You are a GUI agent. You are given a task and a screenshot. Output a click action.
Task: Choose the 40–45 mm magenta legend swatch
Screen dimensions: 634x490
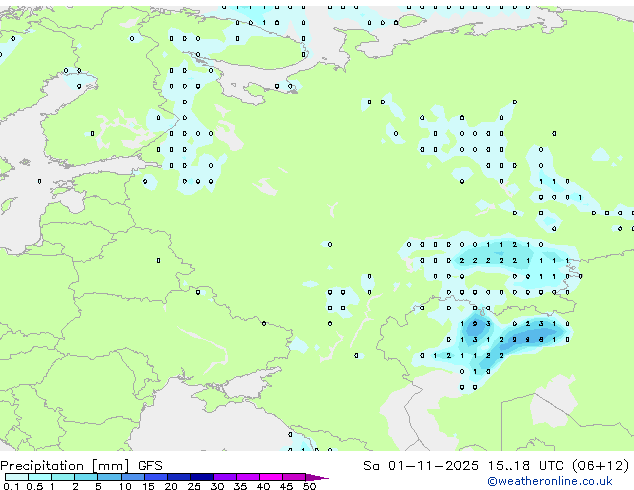coord(271,477)
